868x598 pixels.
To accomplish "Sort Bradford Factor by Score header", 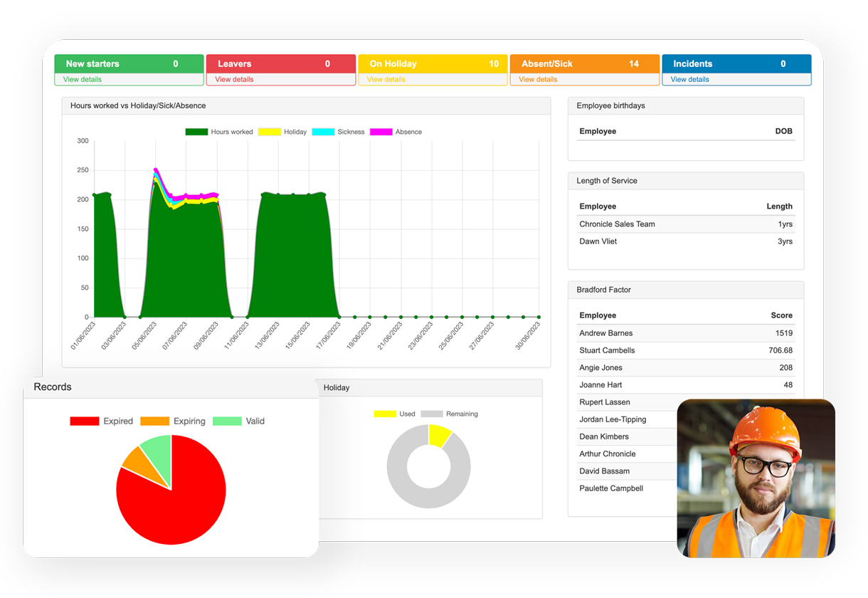I will click(x=780, y=315).
